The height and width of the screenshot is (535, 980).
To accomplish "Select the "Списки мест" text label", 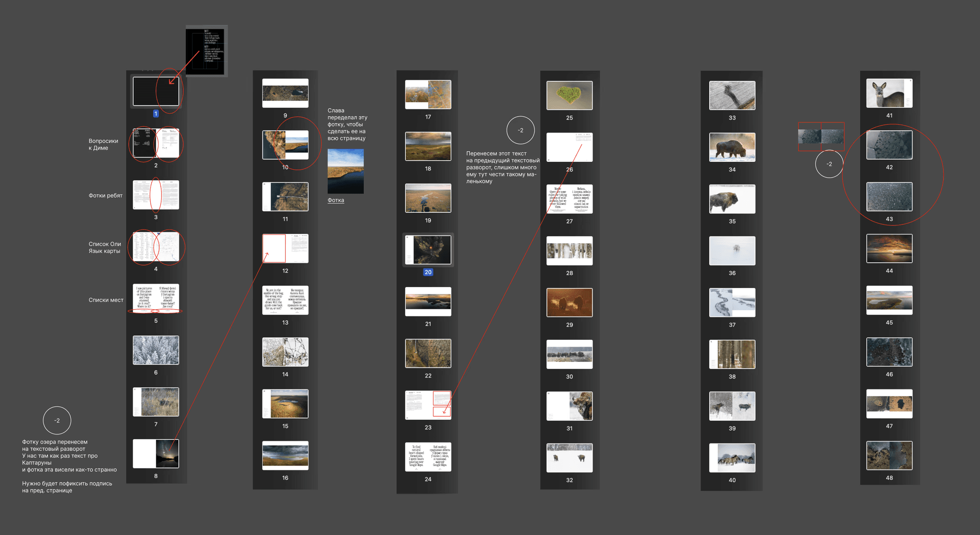I will coord(106,300).
